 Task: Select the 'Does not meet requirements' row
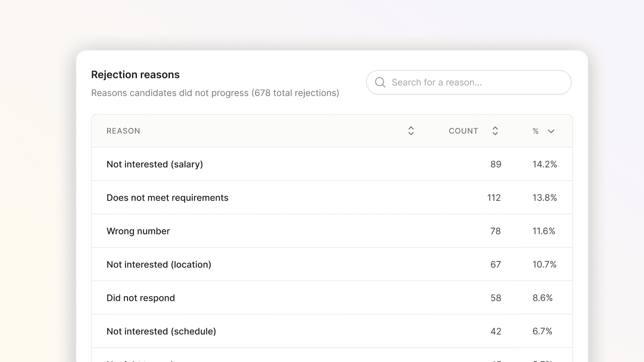pyautogui.click(x=332, y=197)
